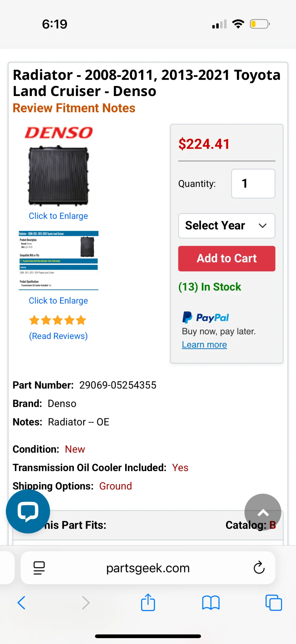This screenshot has width=296, height=644.
Task: Open the Safari tabs overview icon
Action: coord(273,603)
